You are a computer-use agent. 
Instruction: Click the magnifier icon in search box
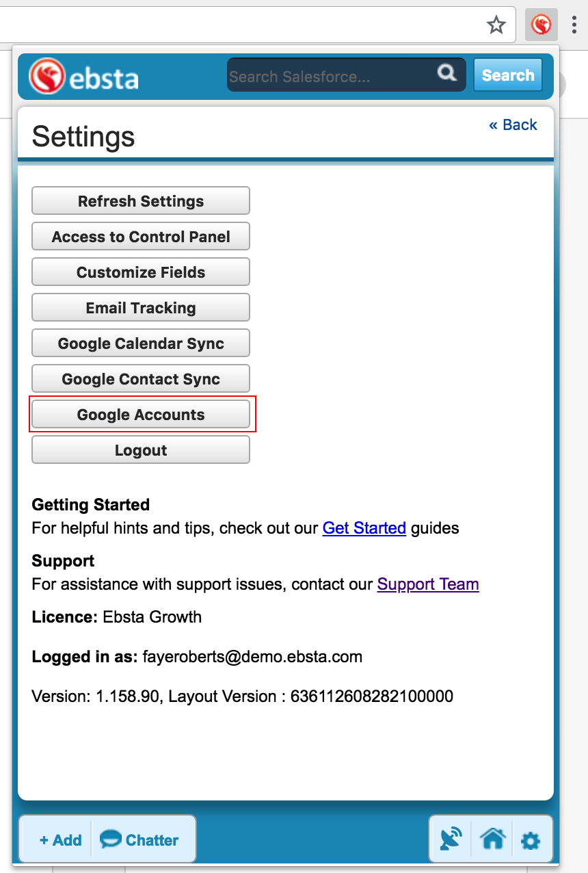click(446, 73)
